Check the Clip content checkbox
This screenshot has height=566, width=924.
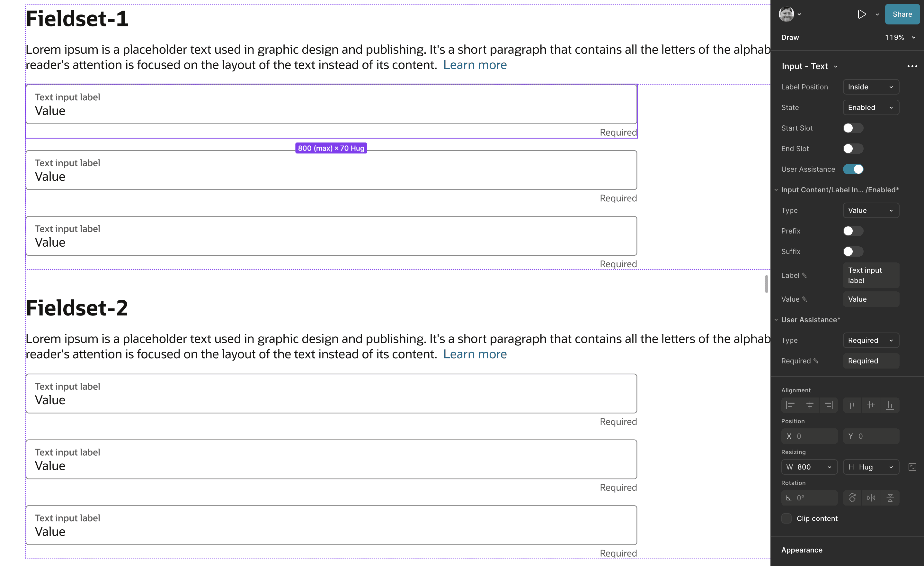(786, 518)
